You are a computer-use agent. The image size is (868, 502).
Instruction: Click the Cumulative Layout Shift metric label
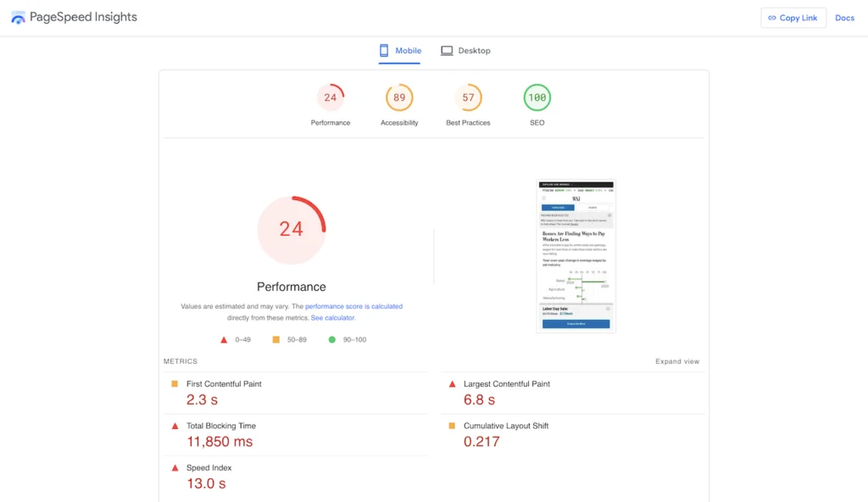506,426
